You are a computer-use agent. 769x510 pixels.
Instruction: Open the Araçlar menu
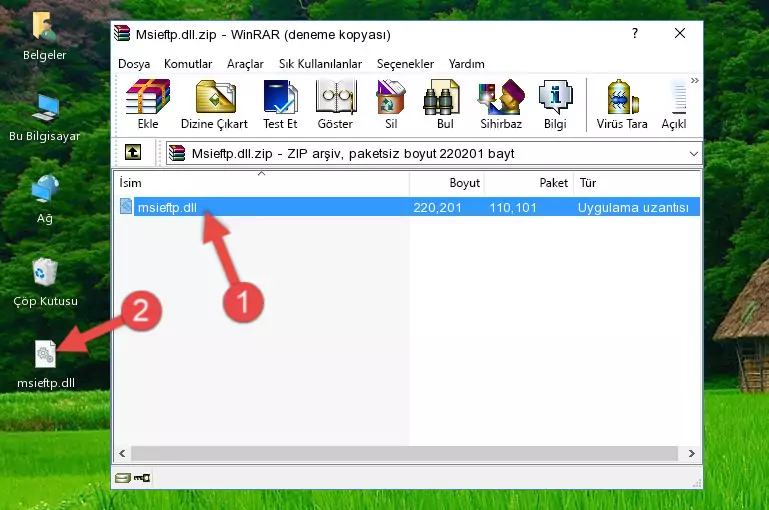coord(245,64)
